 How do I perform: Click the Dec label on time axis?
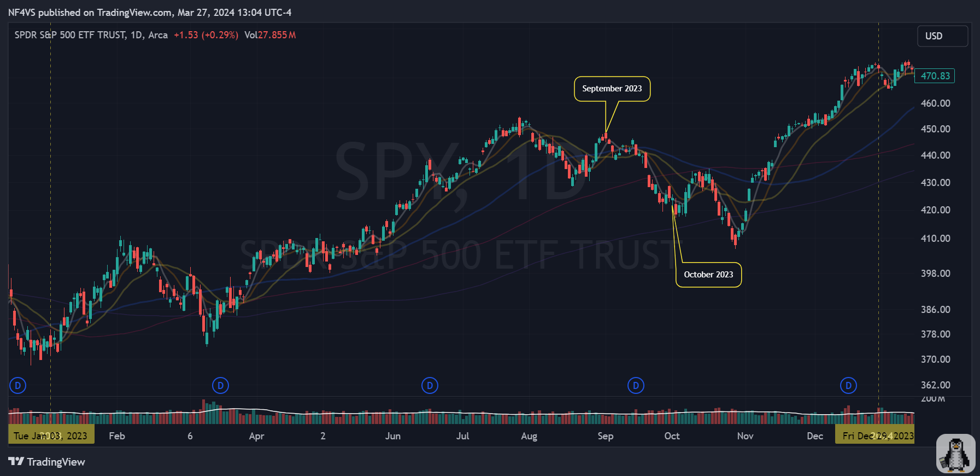(x=815, y=436)
